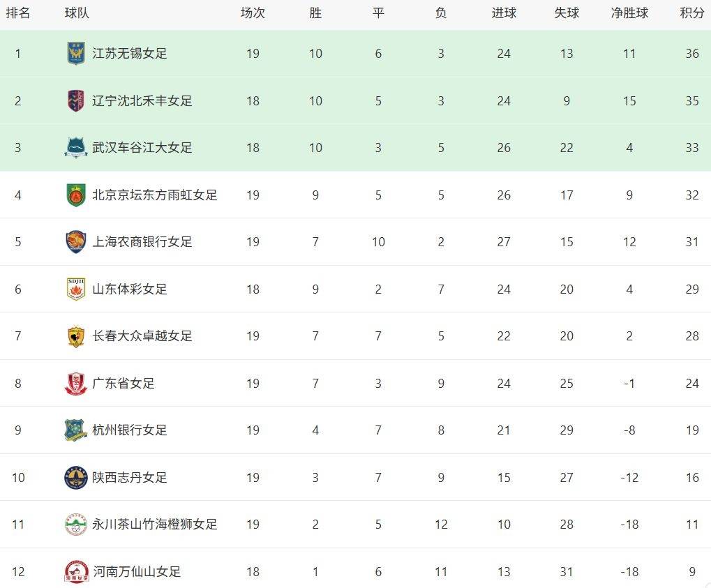Select the rank 9 杭州银行女足 row
Image resolution: width=711 pixels, height=588 pixels.
377,430
